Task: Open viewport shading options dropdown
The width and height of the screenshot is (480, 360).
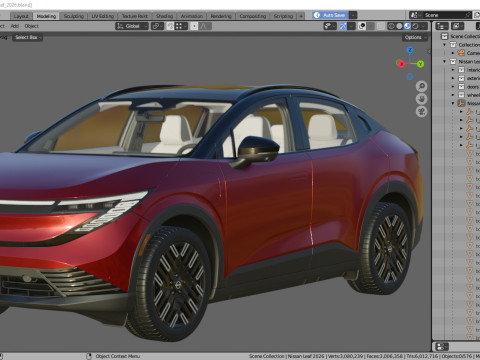Action: click(424, 26)
